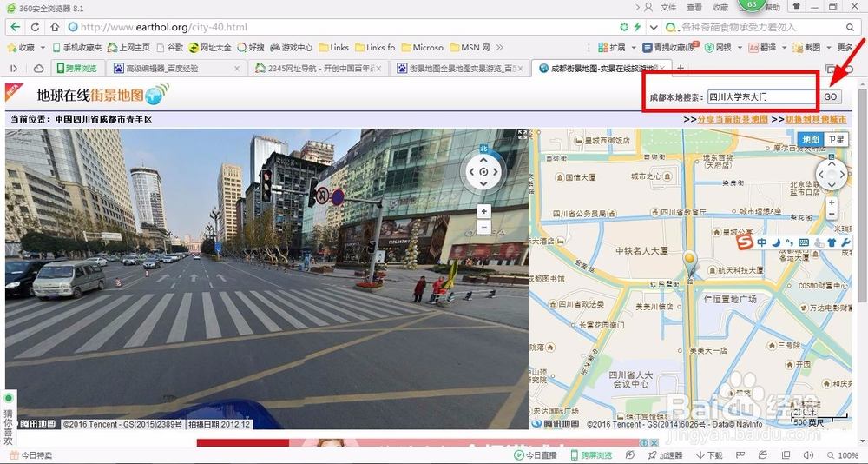868x464 pixels.
Task: Zoom out the map with minus button
Action: pos(832,215)
